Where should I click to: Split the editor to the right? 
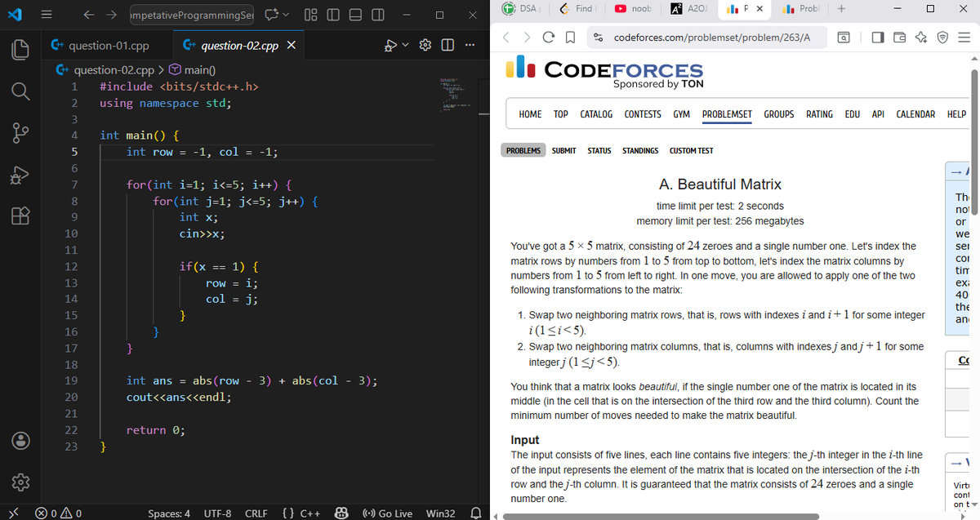[x=448, y=47]
